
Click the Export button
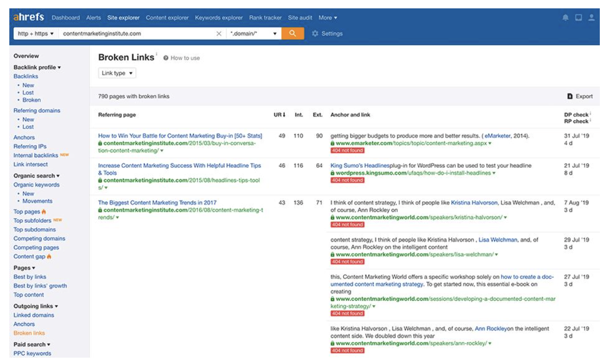pyautogui.click(x=580, y=96)
